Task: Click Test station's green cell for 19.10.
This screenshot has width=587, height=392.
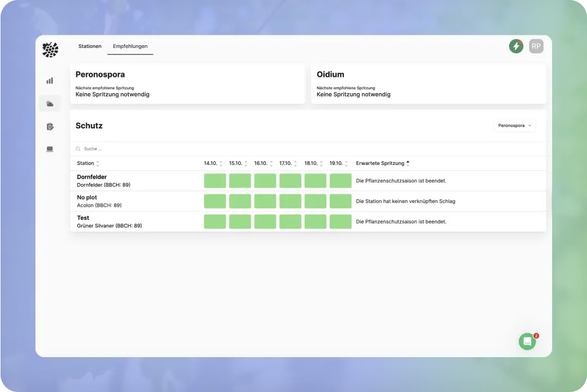Action: pyautogui.click(x=340, y=222)
